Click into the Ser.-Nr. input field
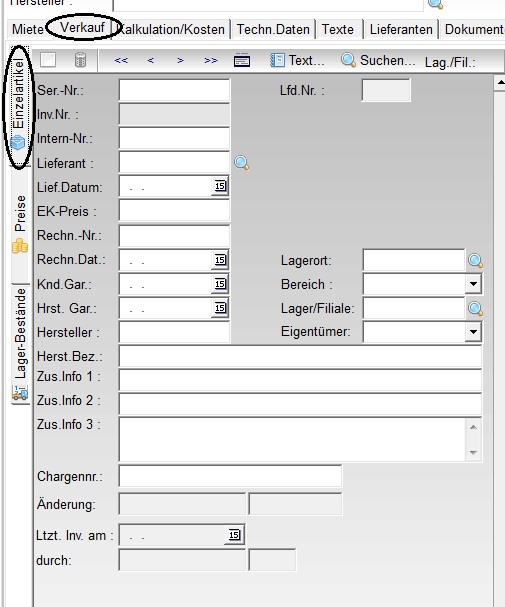505x607 pixels. 174,91
